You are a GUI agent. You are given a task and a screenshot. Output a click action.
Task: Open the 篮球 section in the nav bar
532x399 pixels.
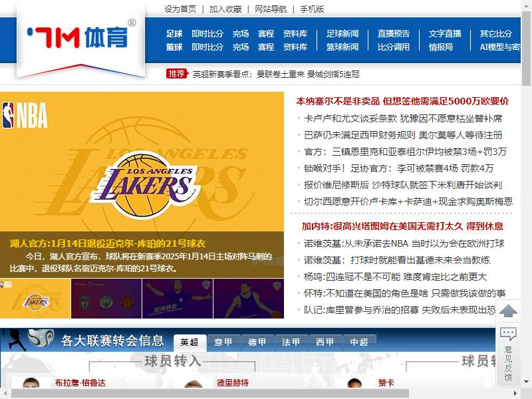tap(174, 47)
